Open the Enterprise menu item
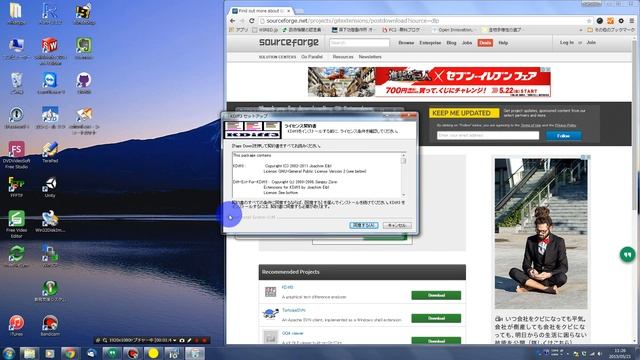Image resolution: width=640 pixels, height=360 pixels. 430,43
